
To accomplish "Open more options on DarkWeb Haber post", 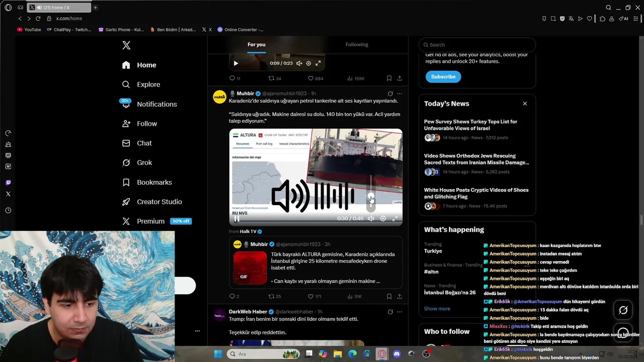I will point(399,312).
